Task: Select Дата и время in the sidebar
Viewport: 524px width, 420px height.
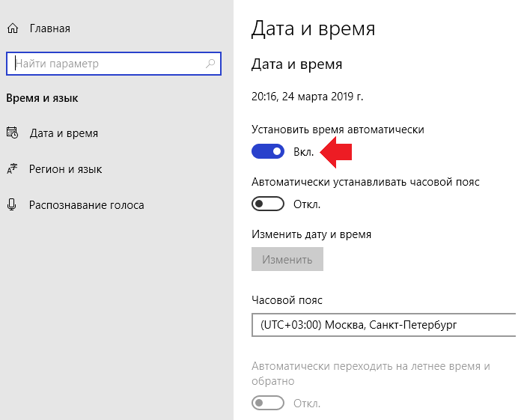Action: [x=64, y=133]
